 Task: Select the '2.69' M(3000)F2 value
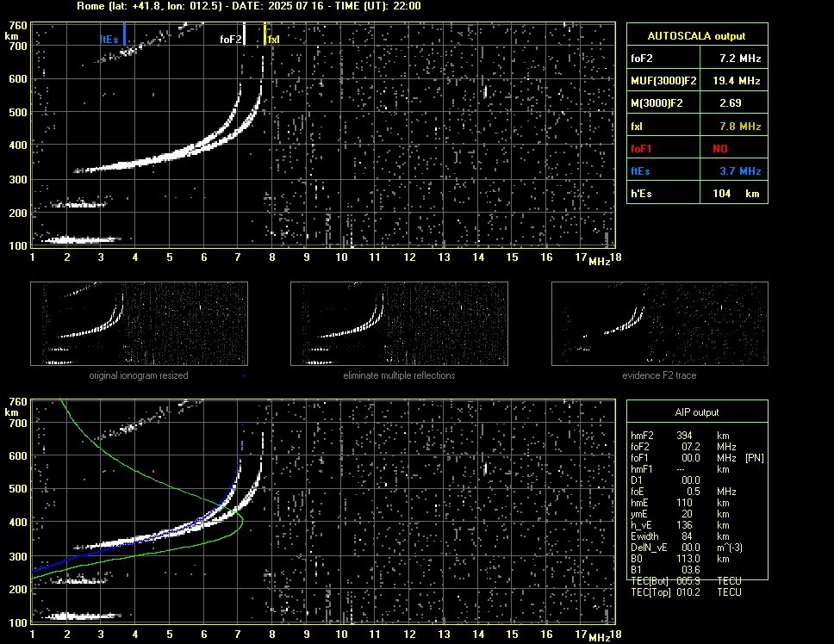click(731, 103)
